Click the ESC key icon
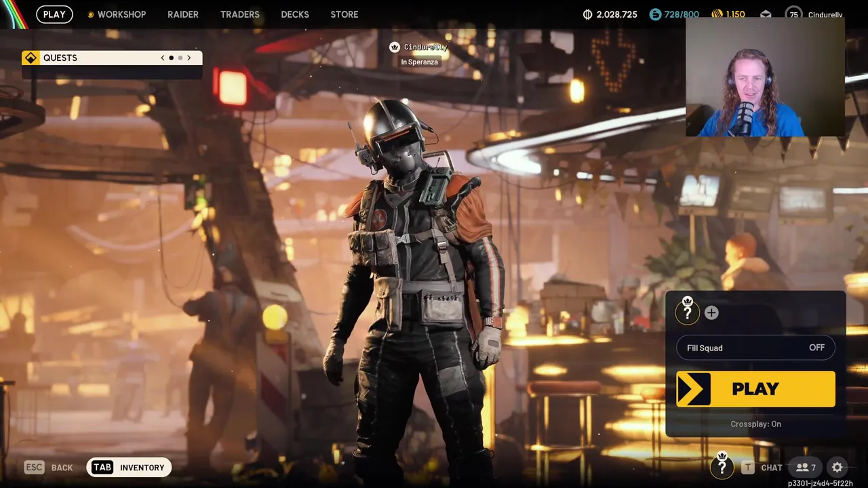The image size is (868, 488). (x=34, y=467)
